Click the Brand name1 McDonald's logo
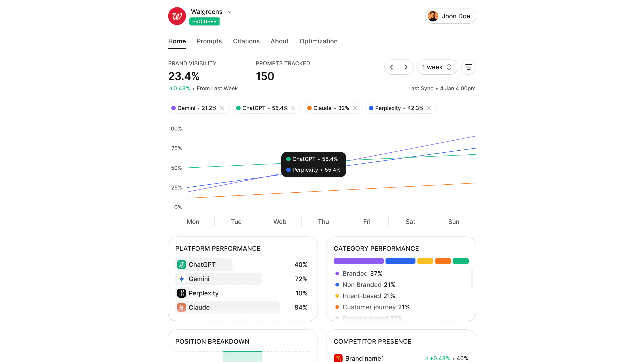The height and width of the screenshot is (362, 644). [338, 358]
